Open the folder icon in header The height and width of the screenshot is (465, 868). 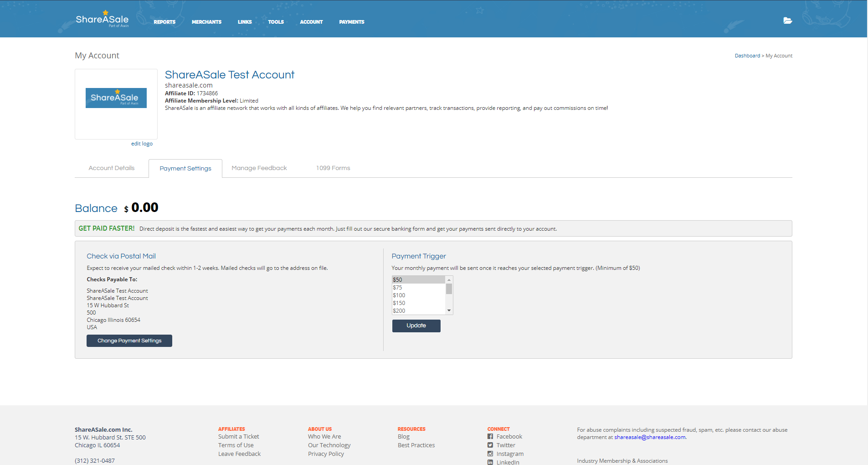tap(787, 21)
